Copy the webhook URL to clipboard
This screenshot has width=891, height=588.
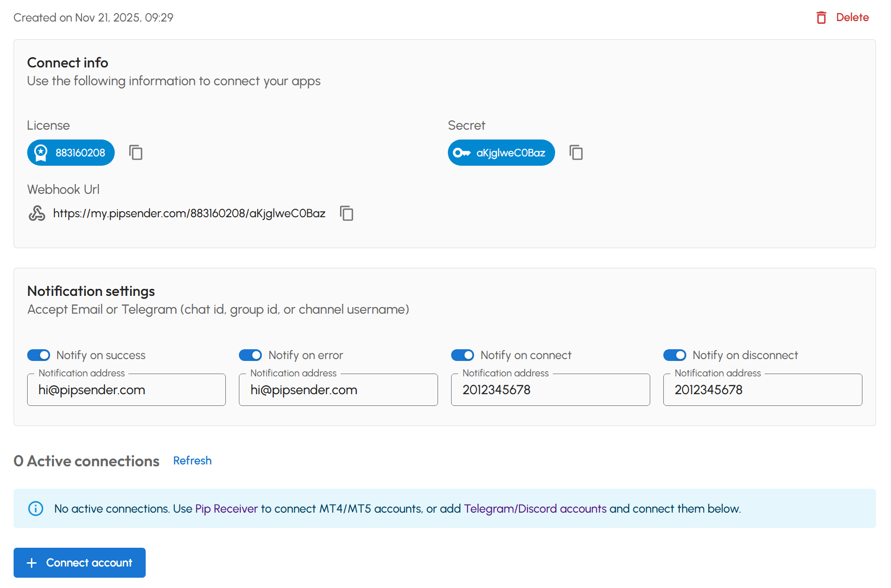coord(346,213)
